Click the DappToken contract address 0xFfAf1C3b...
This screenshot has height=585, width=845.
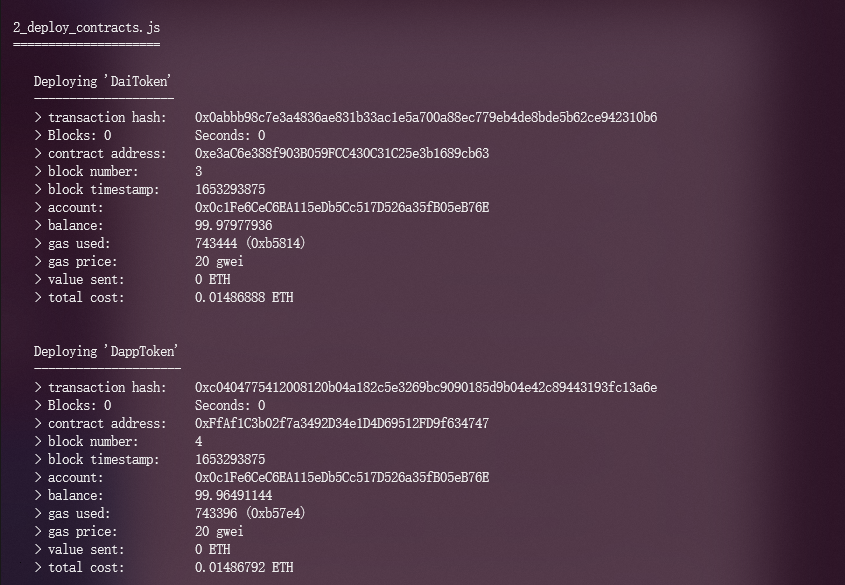click(342, 423)
